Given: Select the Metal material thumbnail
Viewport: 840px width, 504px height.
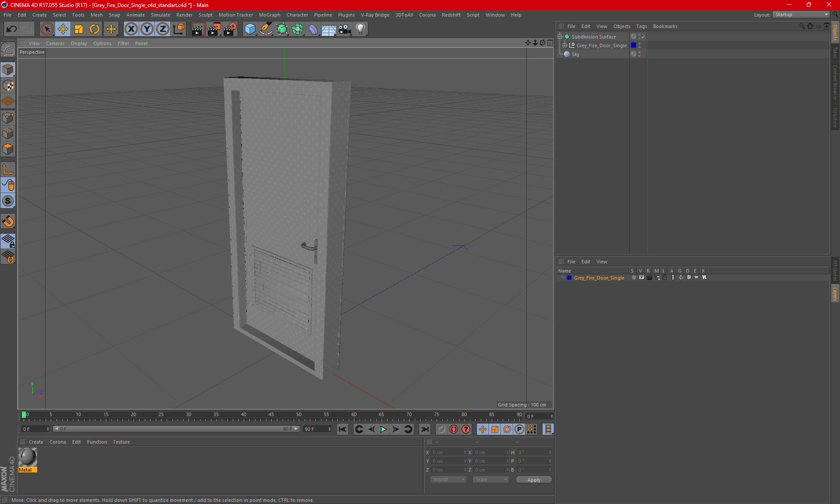Looking at the screenshot, I should point(28,458).
